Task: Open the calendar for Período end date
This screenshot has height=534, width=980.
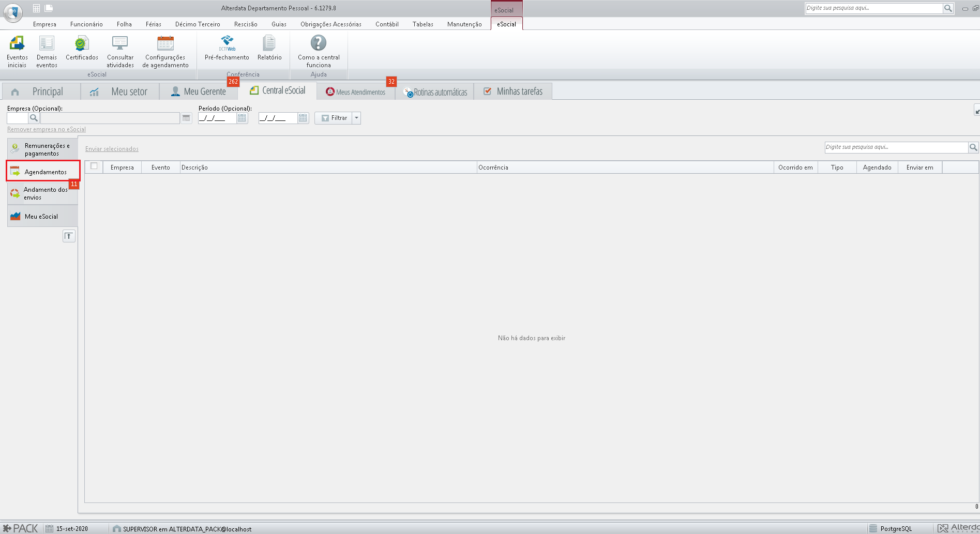Action: click(x=303, y=118)
